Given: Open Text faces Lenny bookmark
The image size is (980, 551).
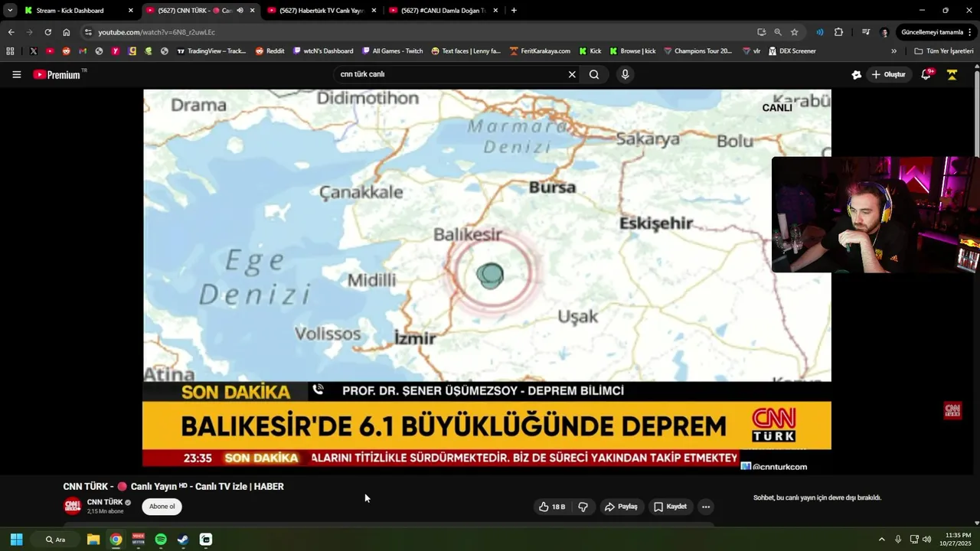Looking at the screenshot, I should point(465,51).
